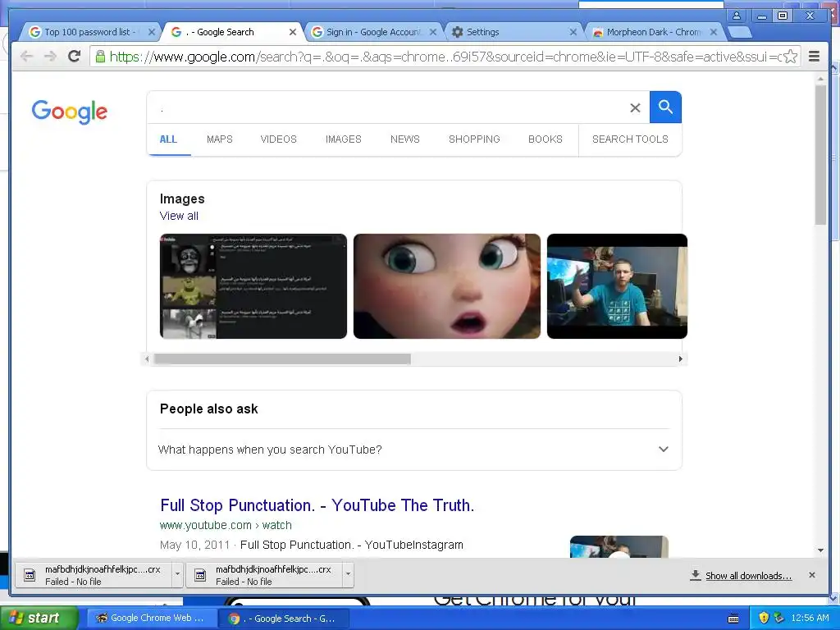This screenshot has width=840, height=630.
Task: Open dropdown for first failed crx download
Action: coord(177,574)
